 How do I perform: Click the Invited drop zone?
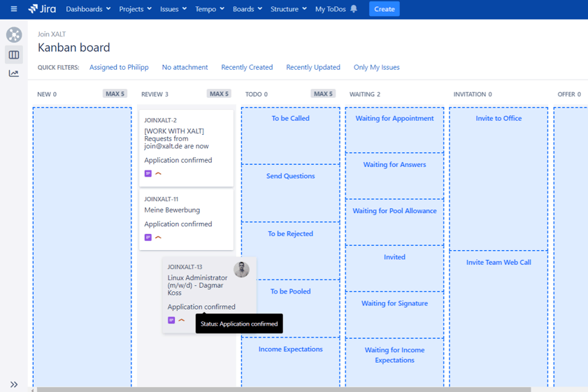(394, 268)
